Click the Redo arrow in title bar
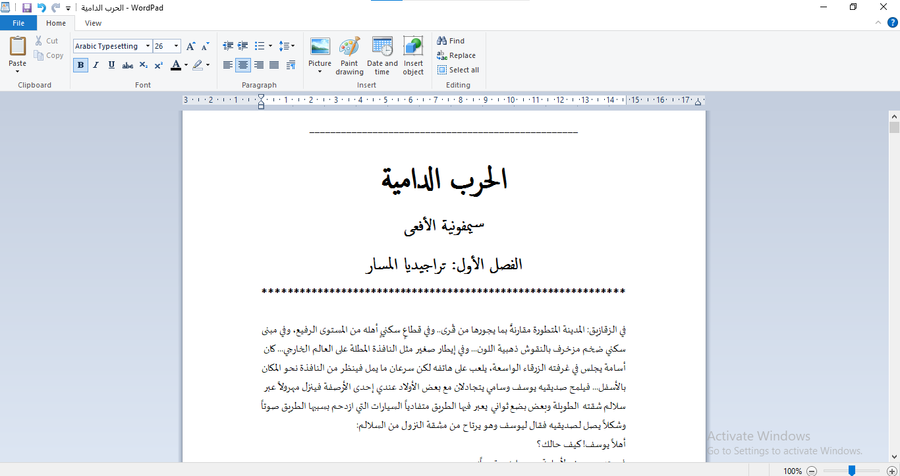 tap(56, 7)
